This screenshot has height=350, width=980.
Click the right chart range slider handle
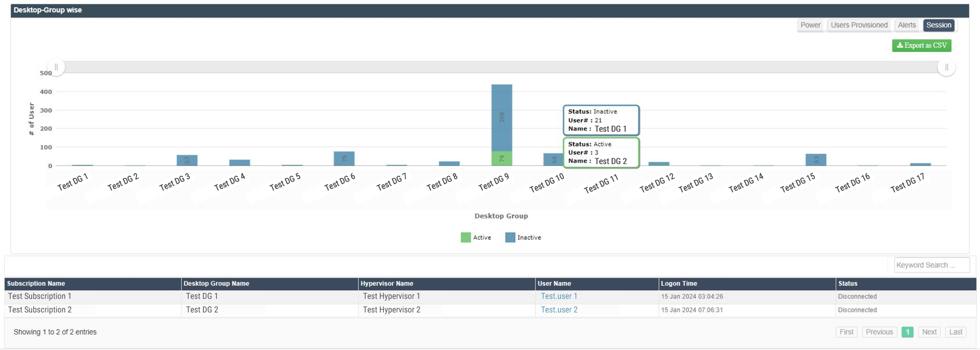pyautogui.click(x=946, y=67)
